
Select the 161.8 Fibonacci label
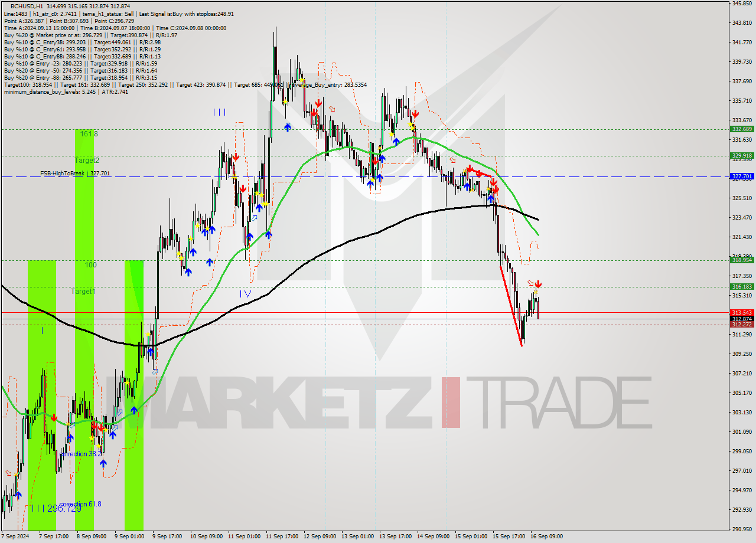pyautogui.click(x=88, y=134)
